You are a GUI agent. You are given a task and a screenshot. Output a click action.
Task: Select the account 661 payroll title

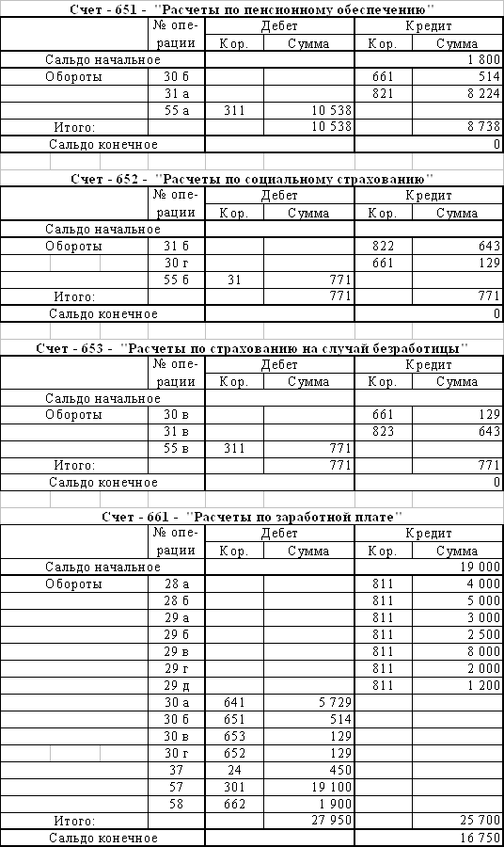click(x=252, y=517)
